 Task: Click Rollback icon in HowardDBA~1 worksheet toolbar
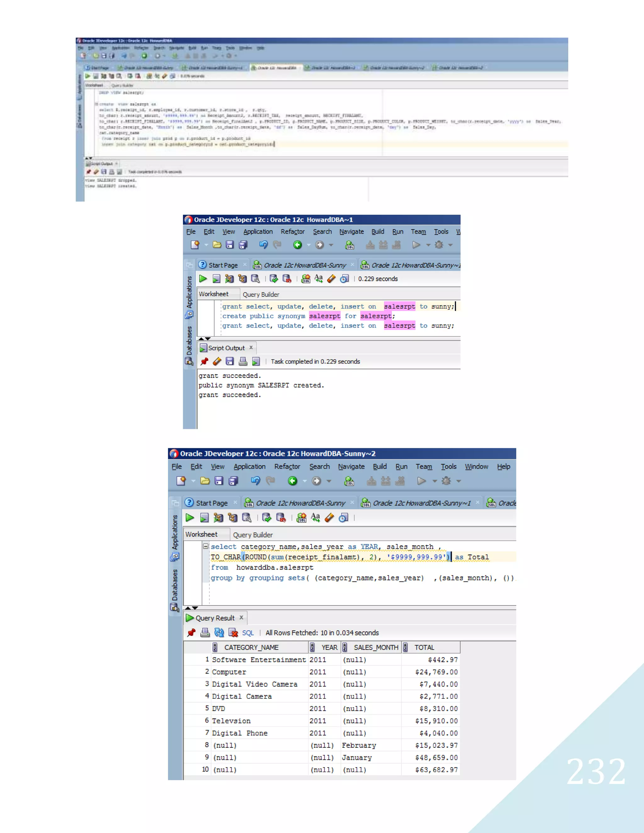pyautogui.click(x=287, y=279)
